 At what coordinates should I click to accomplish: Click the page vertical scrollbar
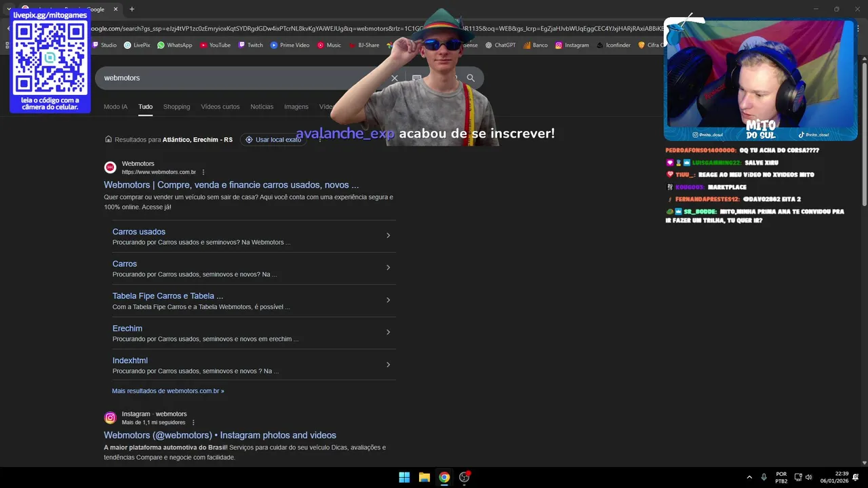(x=864, y=134)
